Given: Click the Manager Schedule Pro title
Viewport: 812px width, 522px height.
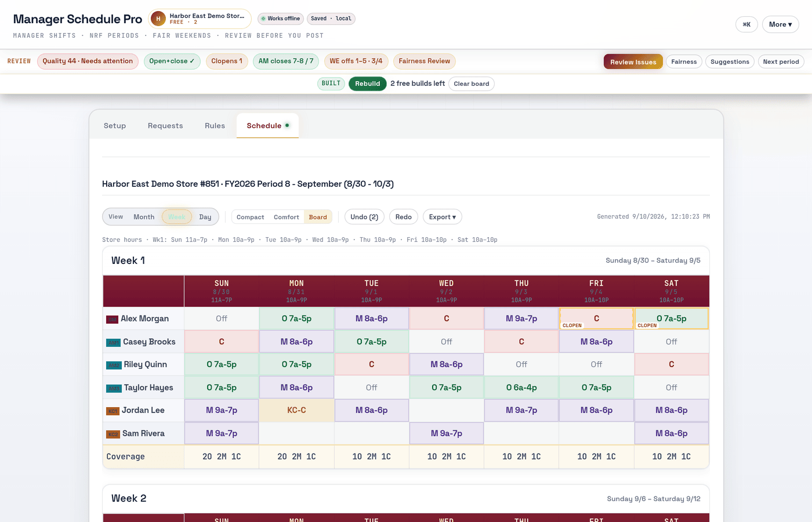Looking at the screenshot, I should 78,19.
